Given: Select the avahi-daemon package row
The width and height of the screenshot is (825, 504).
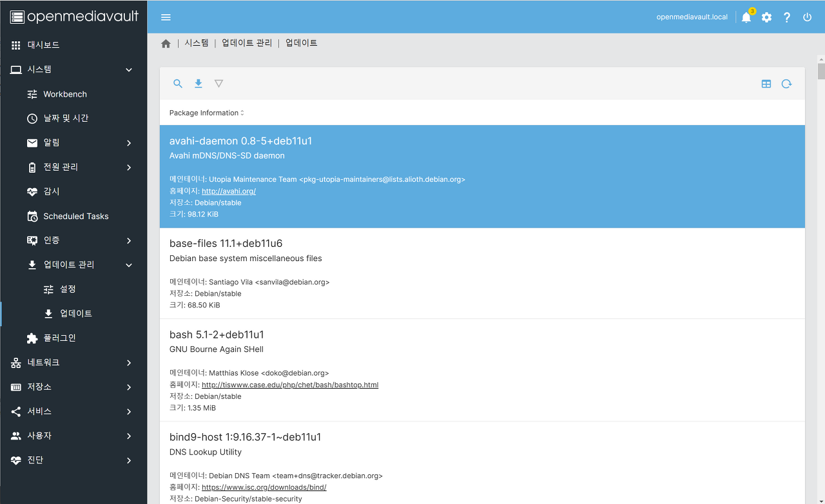Looking at the screenshot, I should coord(482,177).
